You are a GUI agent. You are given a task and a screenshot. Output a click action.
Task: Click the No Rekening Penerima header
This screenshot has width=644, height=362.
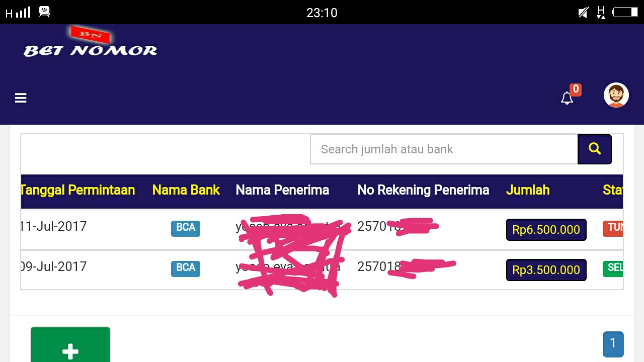pyautogui.click(x=423, y=190)
